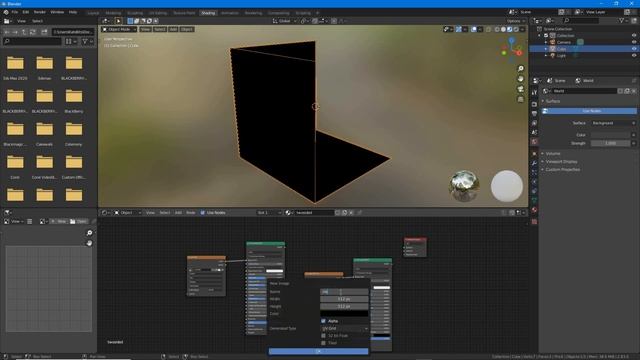This screenshot has width=640, height=360.
Task: Open the World properties tab icon
Action: [x=534, y=142]
